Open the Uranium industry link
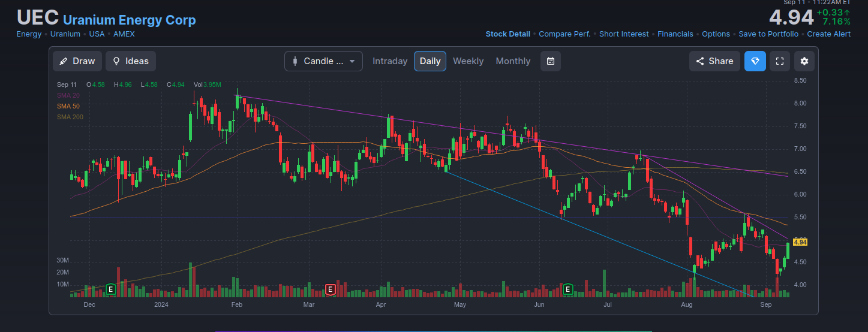Viewport: 868px width, 332px height. 65,34
